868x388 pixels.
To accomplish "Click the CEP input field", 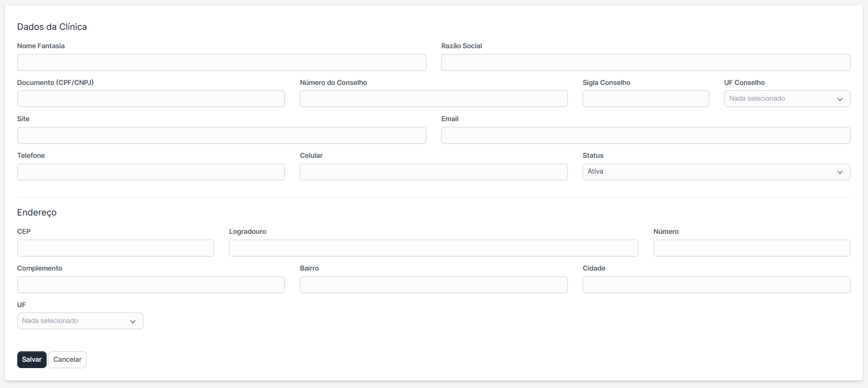I will click(x=116, y=248).
